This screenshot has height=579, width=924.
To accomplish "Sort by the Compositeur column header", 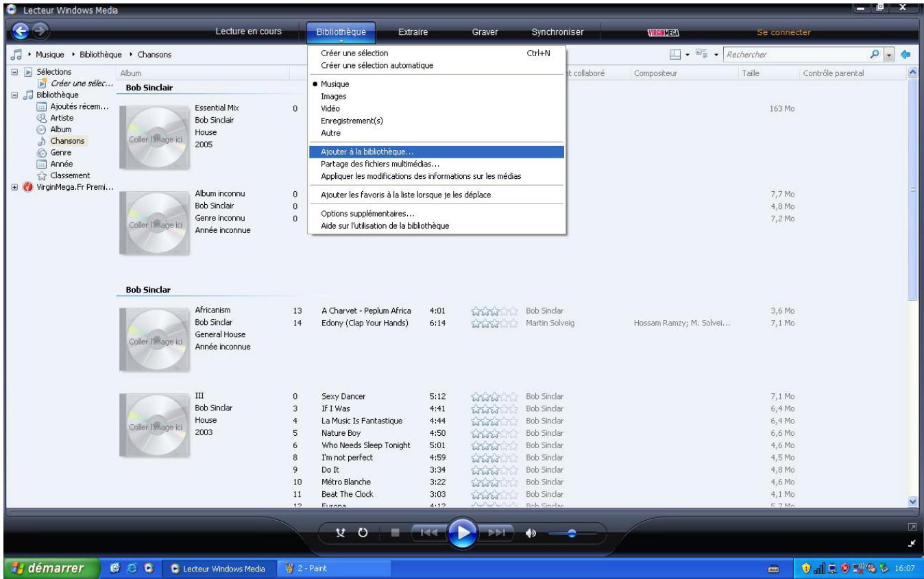I will click(656, 73).
